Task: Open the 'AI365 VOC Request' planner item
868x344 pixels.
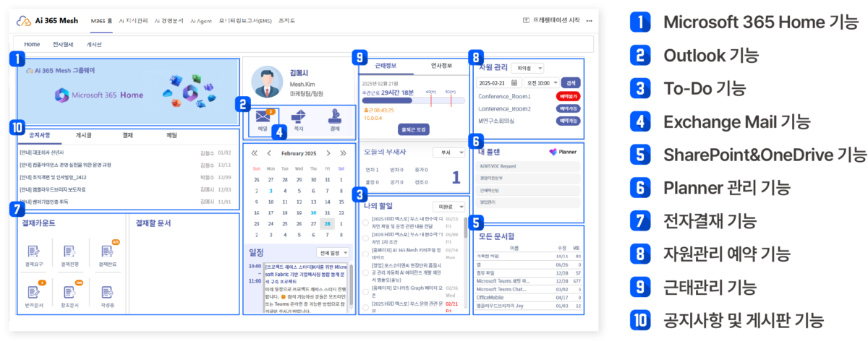Action: 529,166
